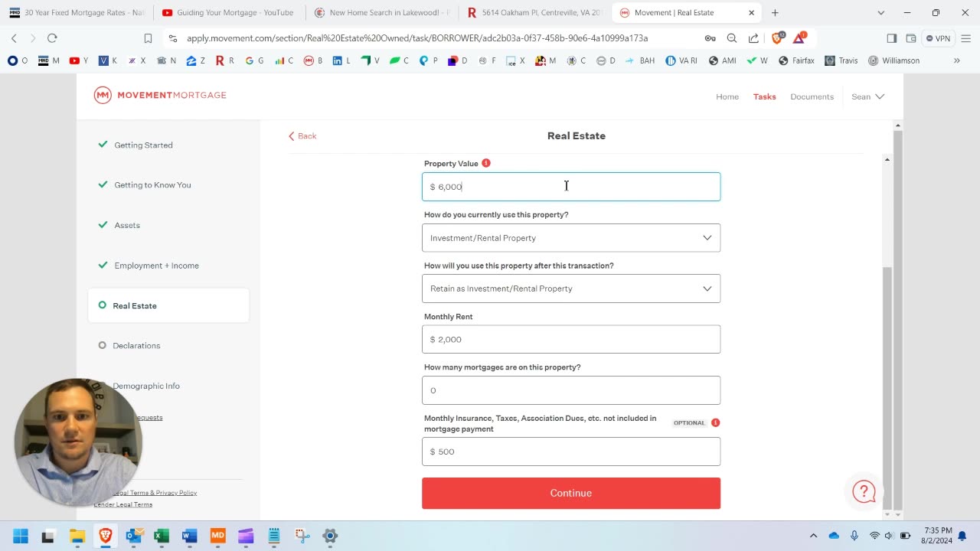This screenshot has height=551, width=980.
Task: Open Excel from the taskbar
Action: pyautogui.click(x=162, y=536)
